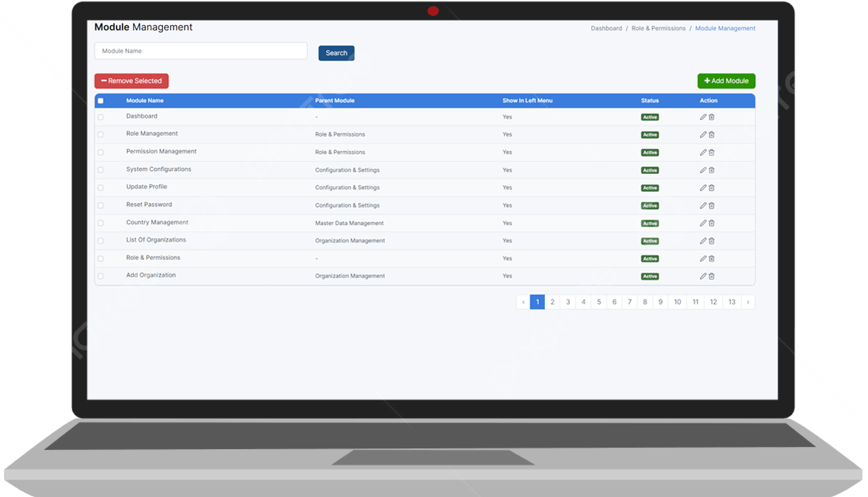Click the edit pencil icon for Dashboard

[x=703, y=117]
